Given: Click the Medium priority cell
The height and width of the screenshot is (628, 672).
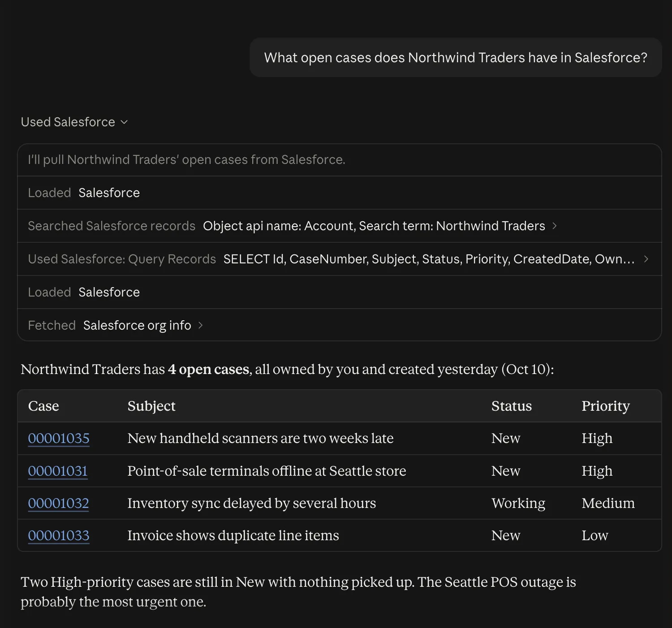Looking at the screenshot, I should (x=608, y=503).
